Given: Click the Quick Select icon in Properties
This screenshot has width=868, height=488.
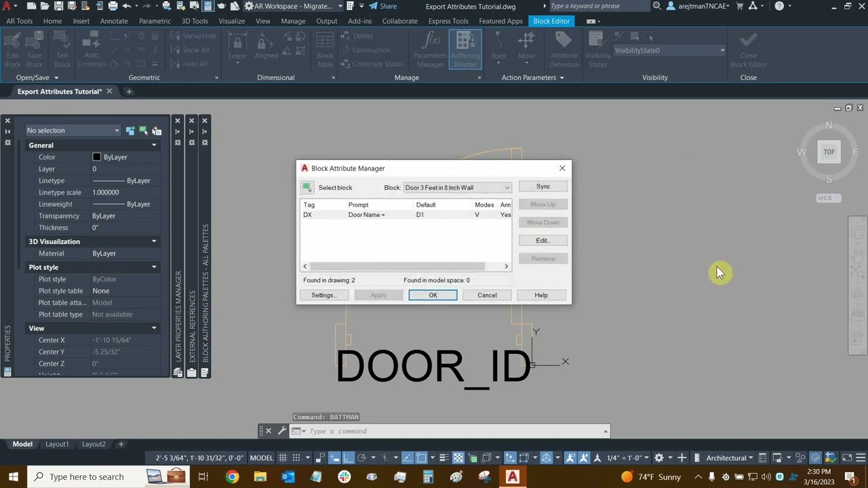Looking at the screenshot, I should [x=157, y=130].
